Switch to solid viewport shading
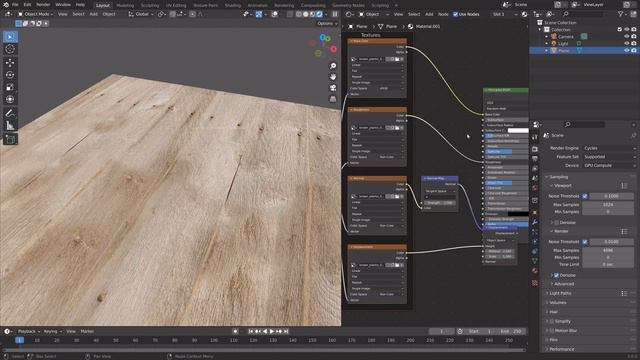The image size is (640, 360). click(x=305, y=14)
